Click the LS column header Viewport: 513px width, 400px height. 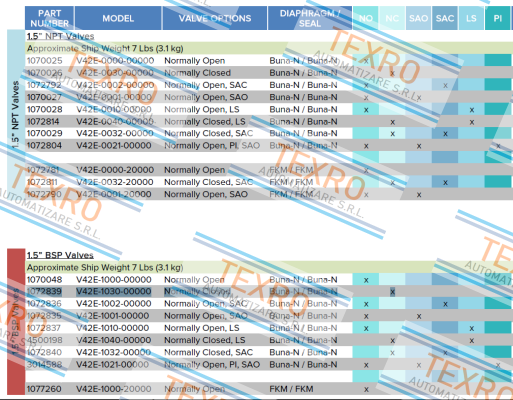click(x=471, y=18)
